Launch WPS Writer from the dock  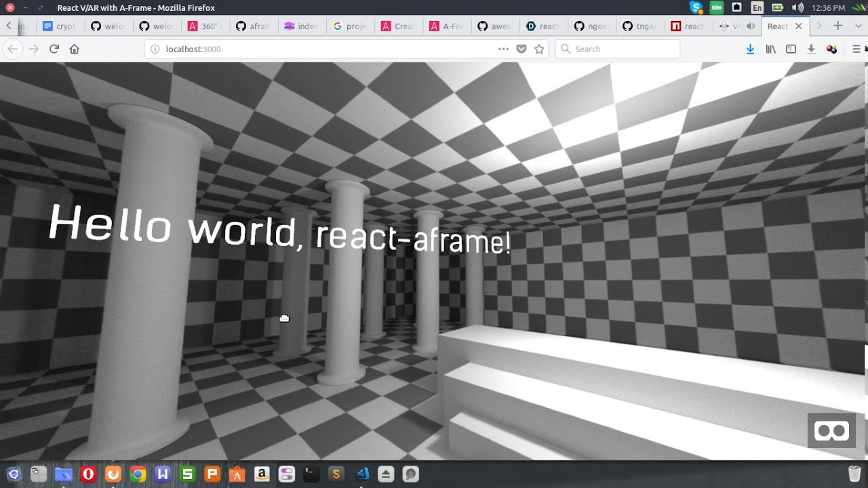click(x=162, y=474)
